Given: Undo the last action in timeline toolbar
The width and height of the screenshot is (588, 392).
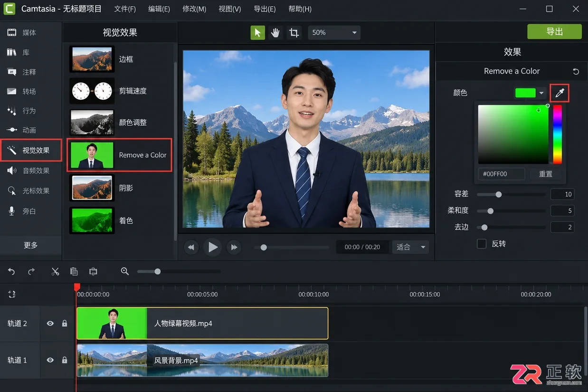Looking at the screenshot, I should coord(11,271).
